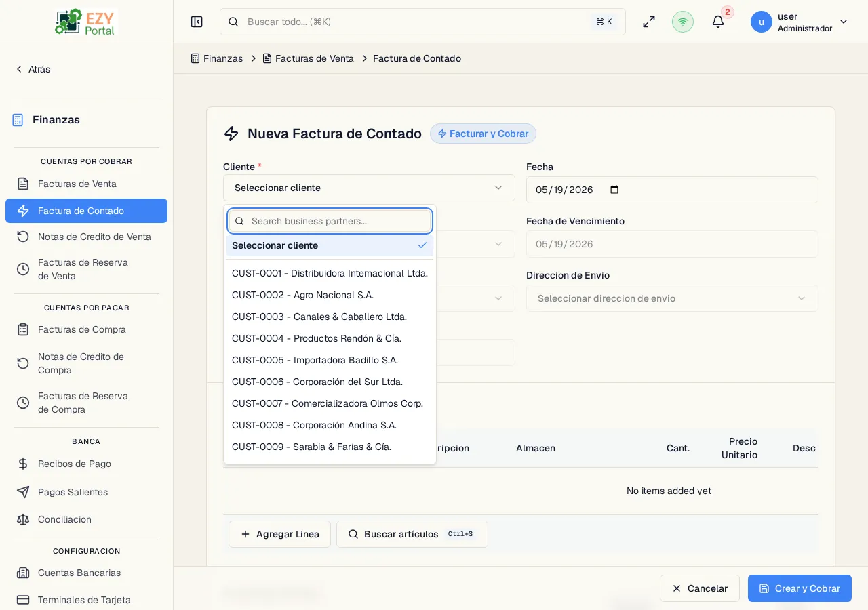Open Terminales de Tarjeta
This screenshot has width=868, height=610.
[86, 600]
